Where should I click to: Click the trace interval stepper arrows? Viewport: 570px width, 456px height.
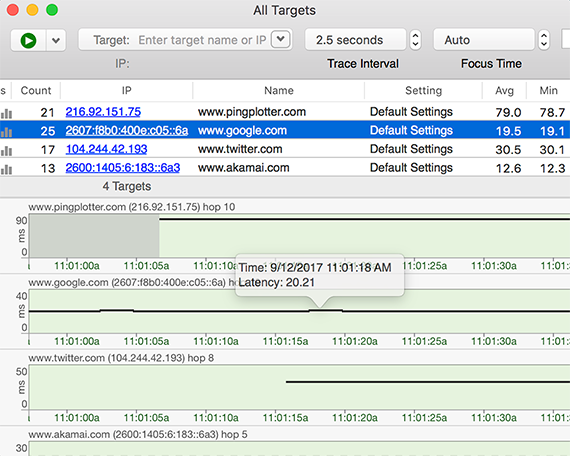coord(415,40)
